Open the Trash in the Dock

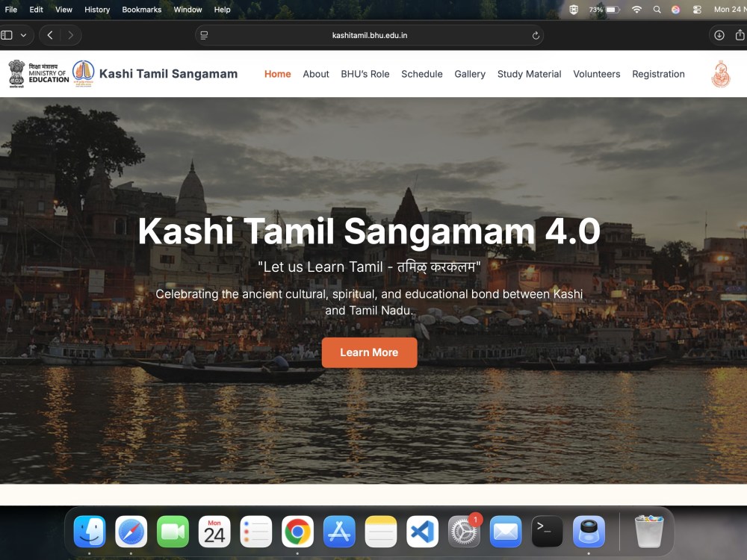[648, 532]
